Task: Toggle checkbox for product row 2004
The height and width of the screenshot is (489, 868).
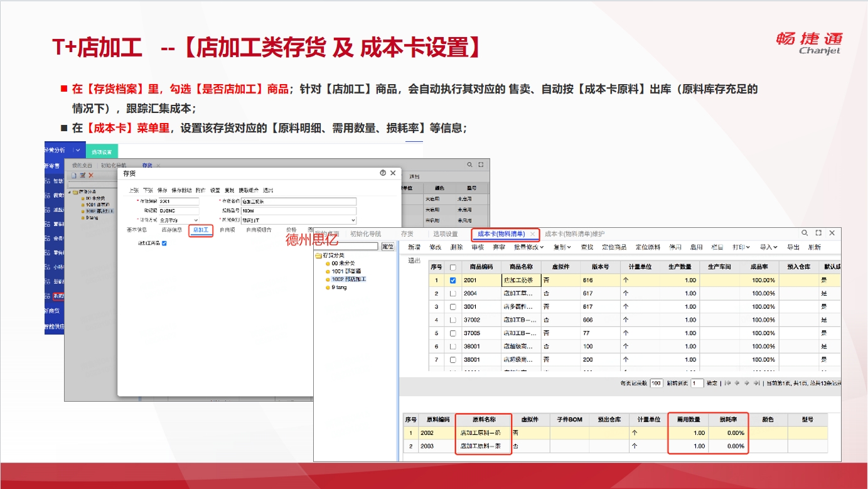Action: pyautogui.click(x=453, y=294)
